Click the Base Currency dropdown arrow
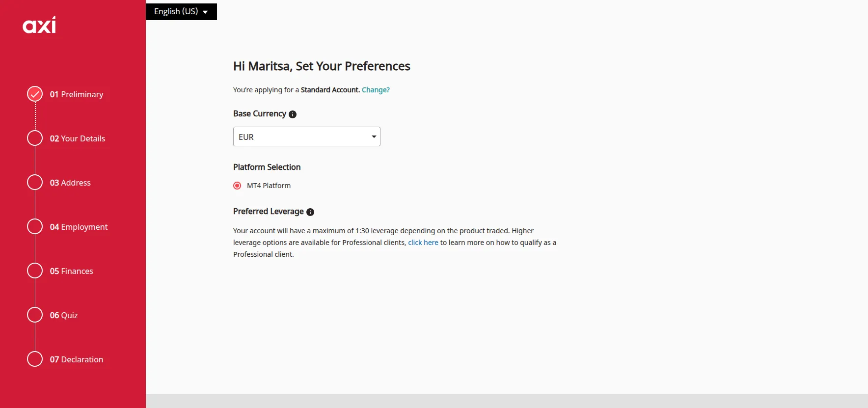Screen dimensions: 868x408 point(374,137)
